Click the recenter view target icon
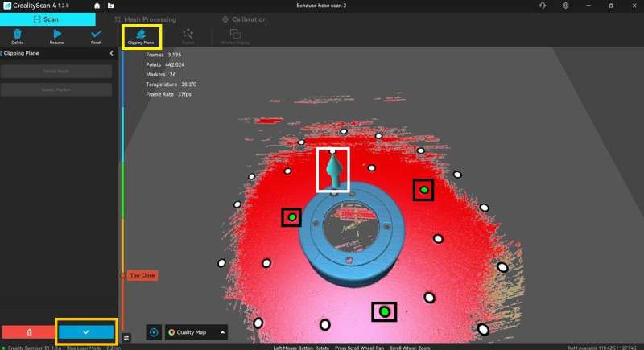This screenshot has height=350, width=644. [x=155, y=331]
